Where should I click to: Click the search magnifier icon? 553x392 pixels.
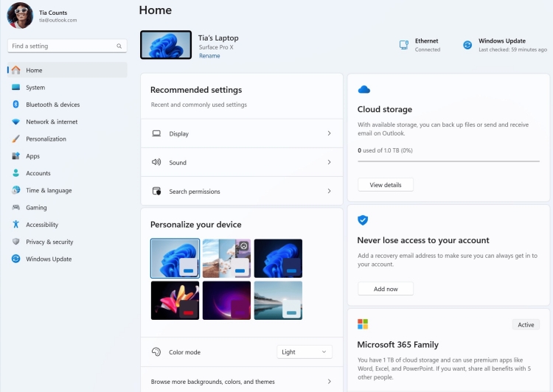coord(119,46)
